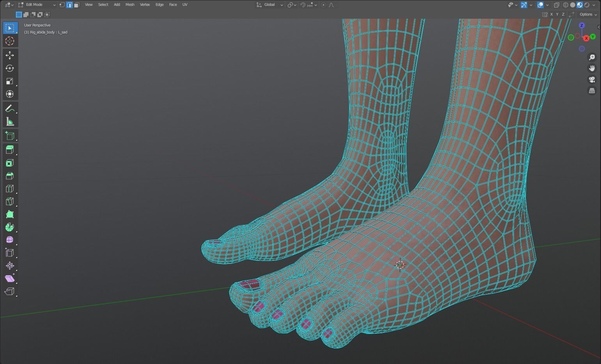The height and width of the screenshot is (364, 601).
Task: Select the Scale tool
Action: (10, 81)
